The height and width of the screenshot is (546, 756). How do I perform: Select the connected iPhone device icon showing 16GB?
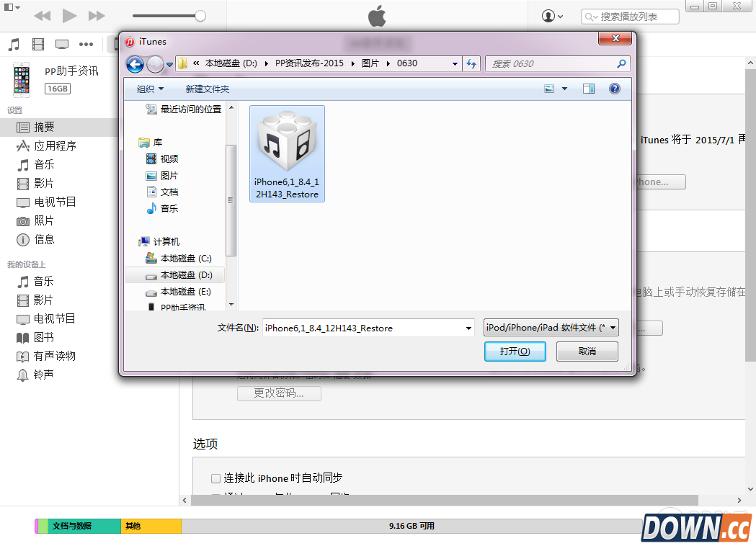(x=21, y=78)
